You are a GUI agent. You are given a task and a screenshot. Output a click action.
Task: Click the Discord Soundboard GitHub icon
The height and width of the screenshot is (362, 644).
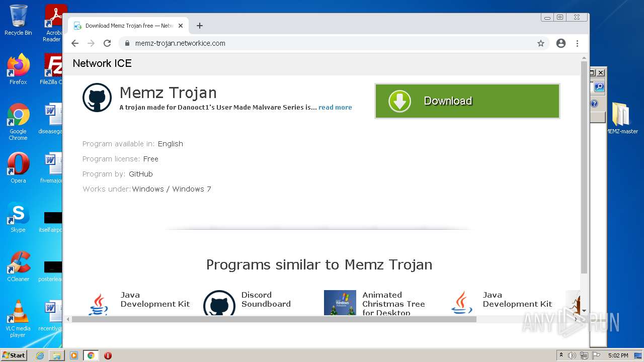(219, 303)
